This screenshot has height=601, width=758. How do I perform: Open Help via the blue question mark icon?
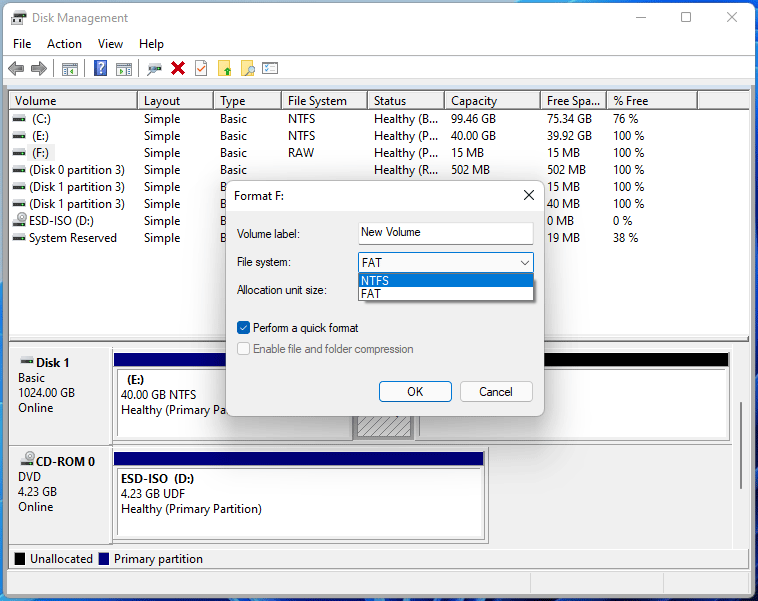click(101, 68)
